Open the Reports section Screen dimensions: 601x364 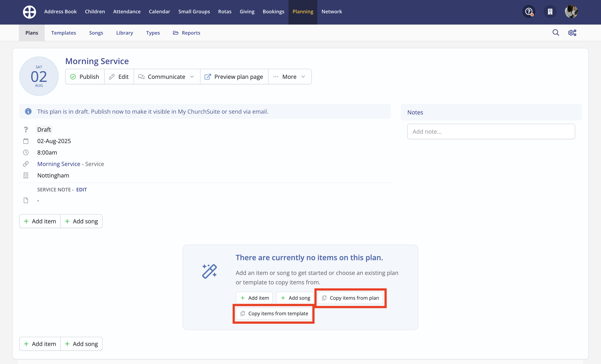[187, 33]
